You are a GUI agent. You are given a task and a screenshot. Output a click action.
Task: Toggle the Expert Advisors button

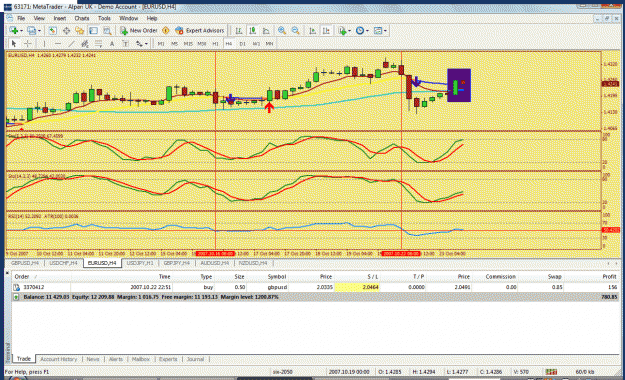(x=200, y=30)
